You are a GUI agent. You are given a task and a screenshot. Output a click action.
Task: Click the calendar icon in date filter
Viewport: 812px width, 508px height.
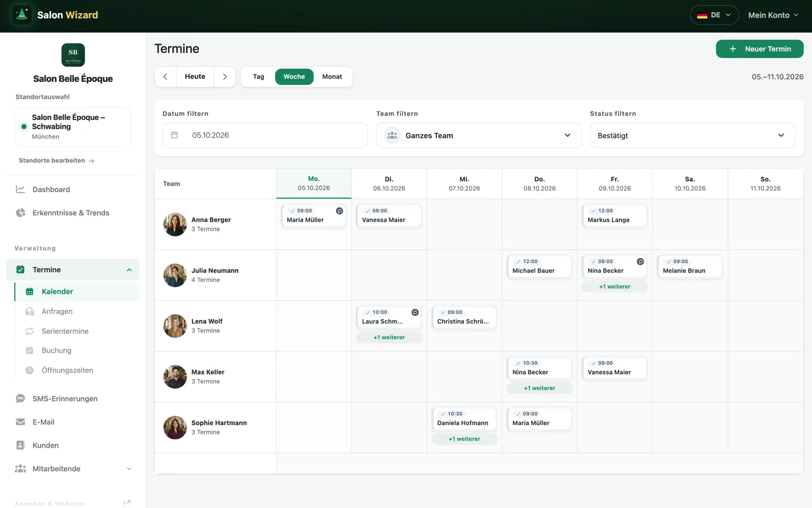click(x=175, y=135)
